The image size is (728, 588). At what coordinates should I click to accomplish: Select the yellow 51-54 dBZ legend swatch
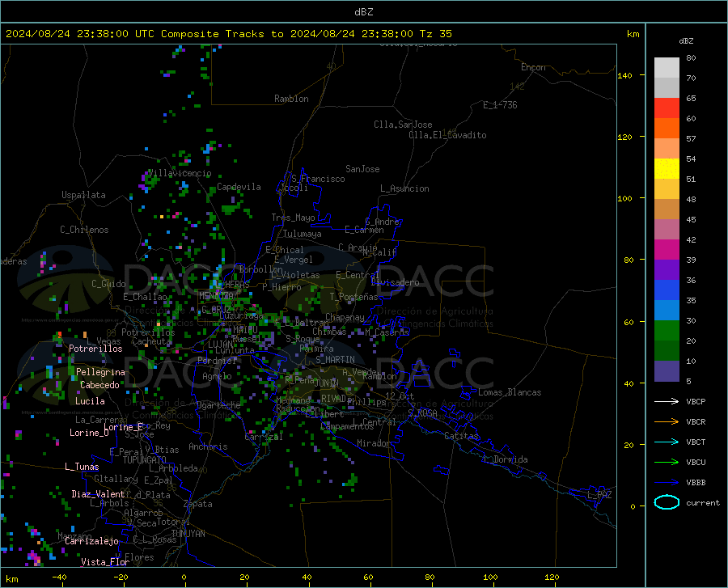point(667,169)
